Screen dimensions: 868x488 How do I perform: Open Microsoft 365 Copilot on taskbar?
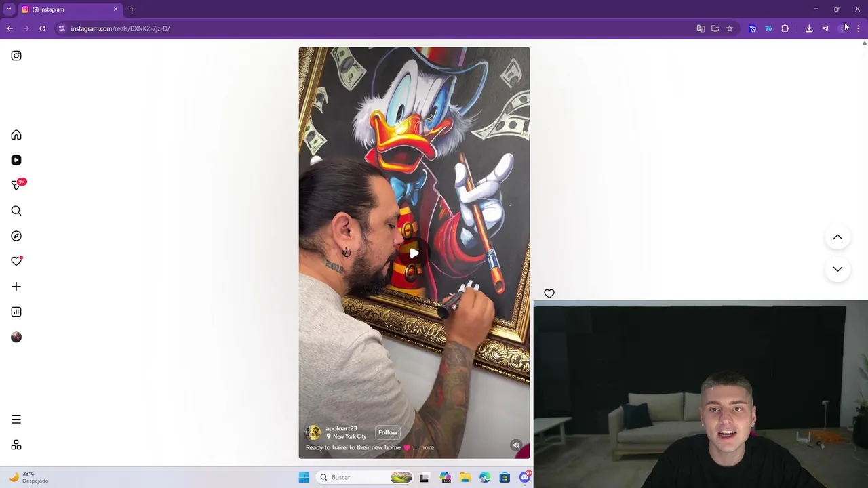[x=445, y=478]
